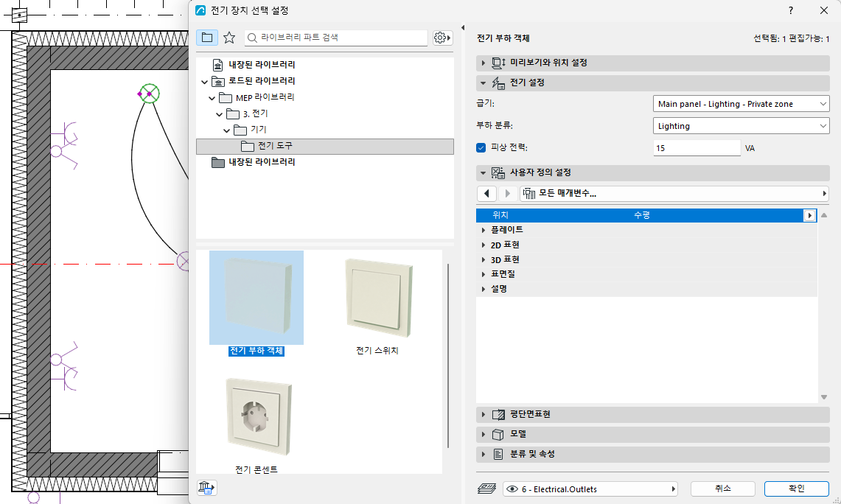Expand the 표면질 parameter group
This screenshot has width=841, height=504.
(484, 274)
